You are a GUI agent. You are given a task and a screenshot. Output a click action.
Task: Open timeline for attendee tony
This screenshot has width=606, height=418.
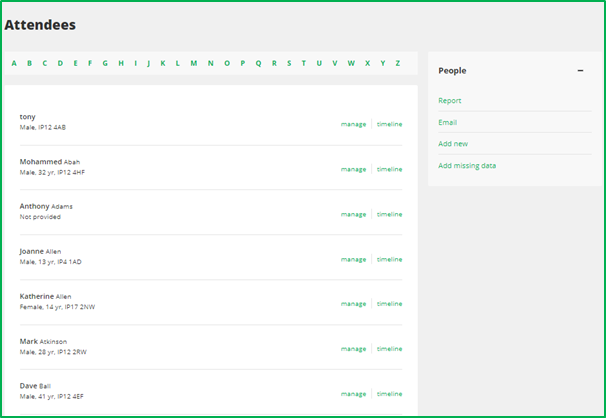(x=390, y=124)
